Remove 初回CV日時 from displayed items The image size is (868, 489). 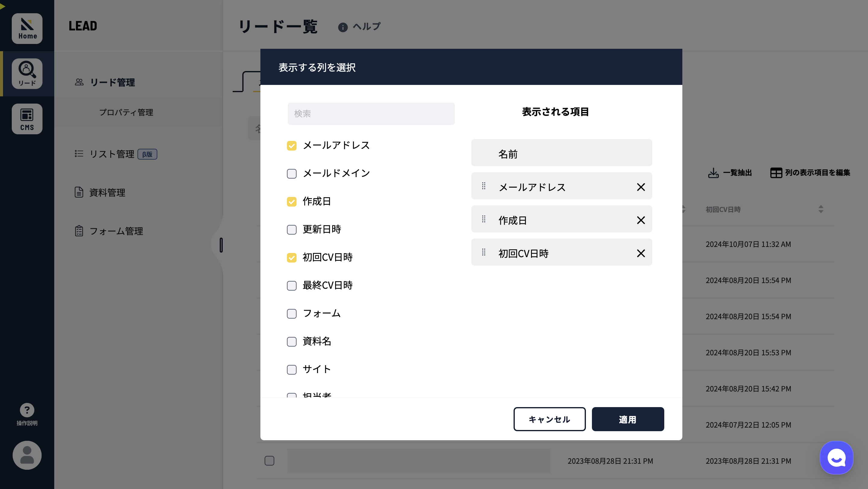(641, 253)
